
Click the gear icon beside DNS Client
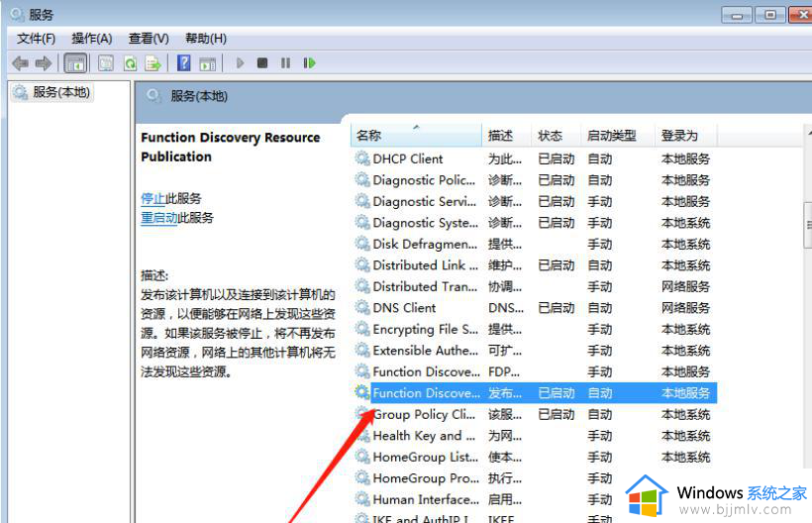pyautogui.click(x=362, y=306)
